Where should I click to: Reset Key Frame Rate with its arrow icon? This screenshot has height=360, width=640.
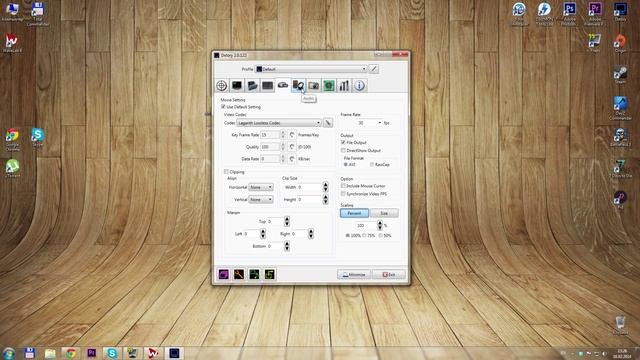click(x=292, y=135)
